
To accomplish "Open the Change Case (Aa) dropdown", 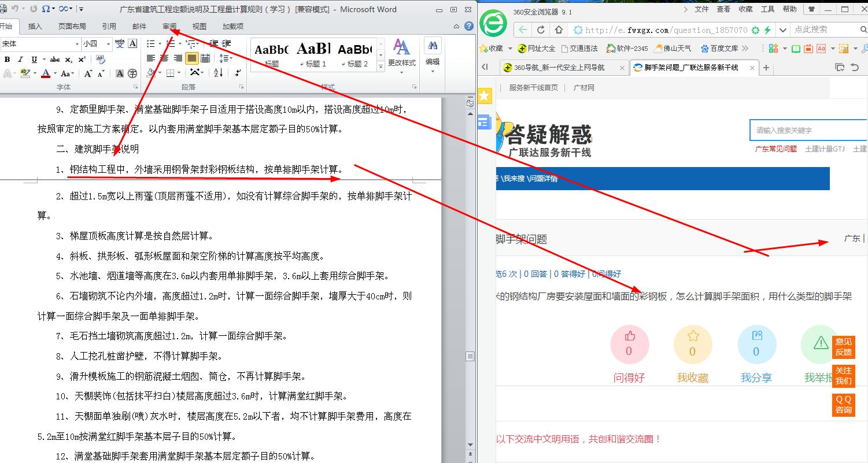I will (x=67, y=73).
